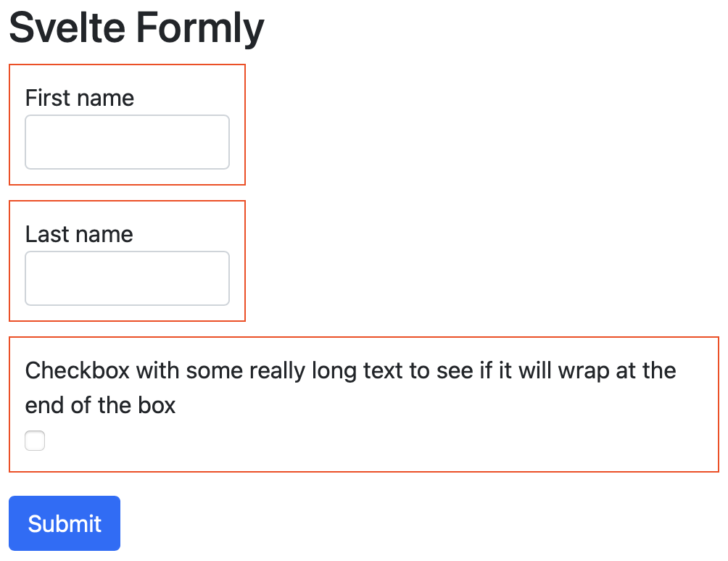Click the Last name field label
728x561 pixels.
tap(78, 233)
